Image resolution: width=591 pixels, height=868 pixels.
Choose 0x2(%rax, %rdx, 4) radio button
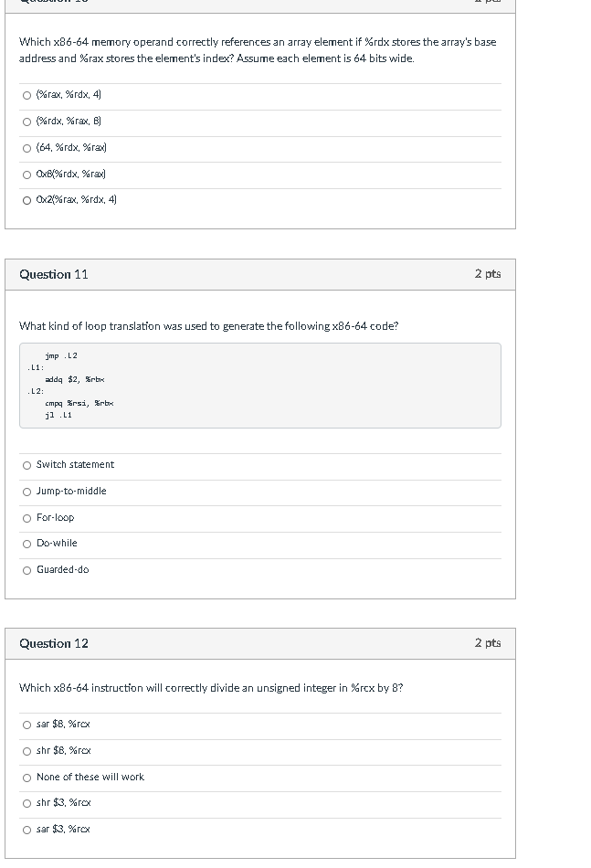(x=27, y=199)
